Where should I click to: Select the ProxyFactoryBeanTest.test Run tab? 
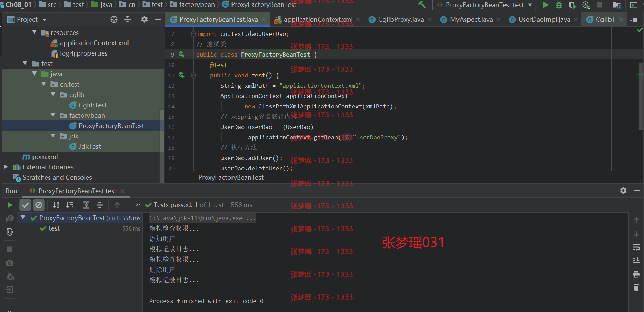pyautogui.click(x=77, y=191)
